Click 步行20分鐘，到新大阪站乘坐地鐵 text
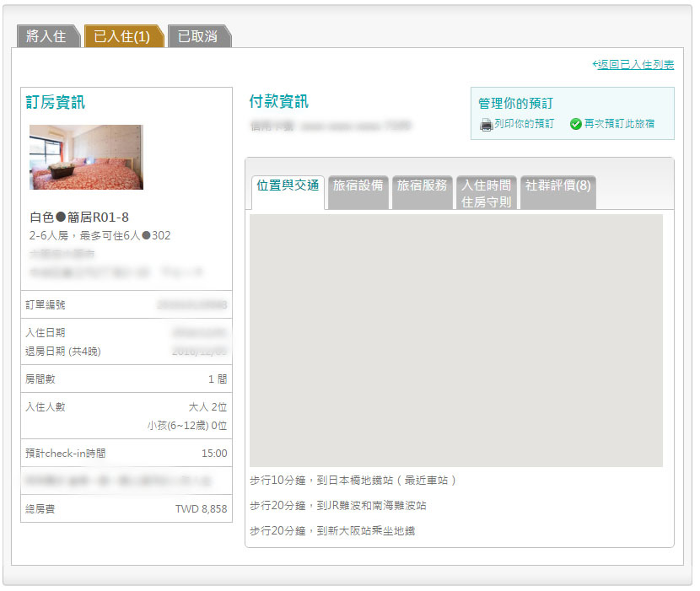The image size is (700, 591). 332,531
